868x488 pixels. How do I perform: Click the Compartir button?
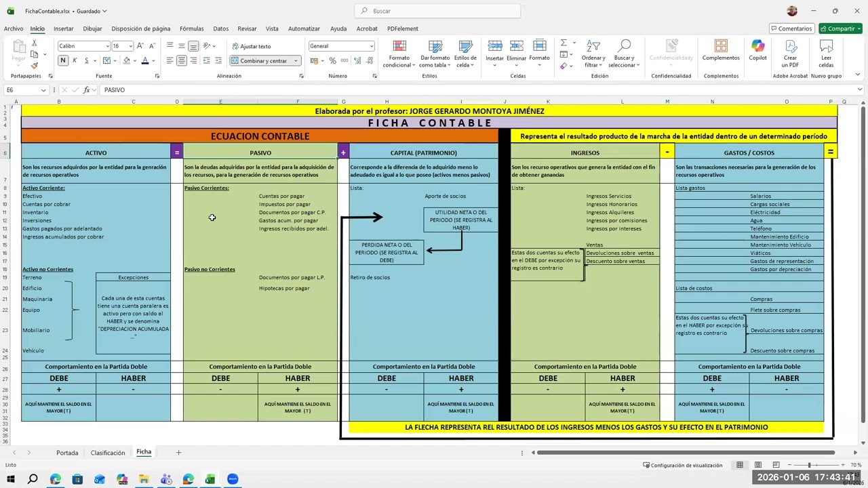[841, 28]
